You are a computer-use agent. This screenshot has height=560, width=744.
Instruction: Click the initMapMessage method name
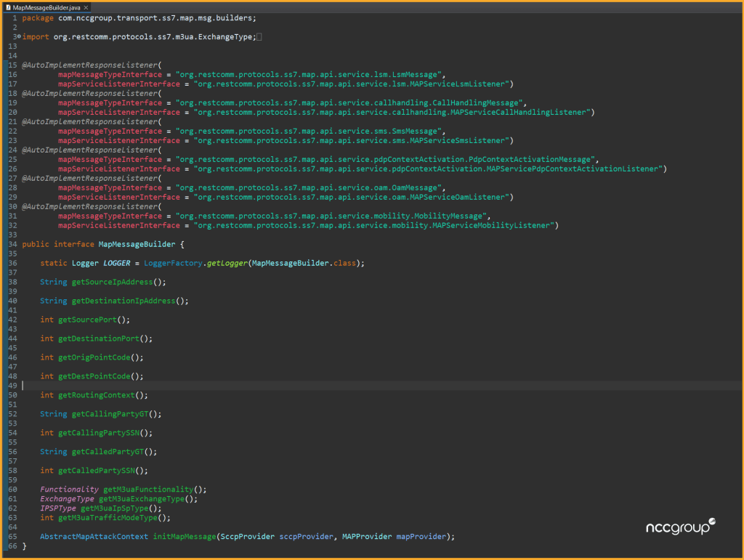tap(184, 537)
